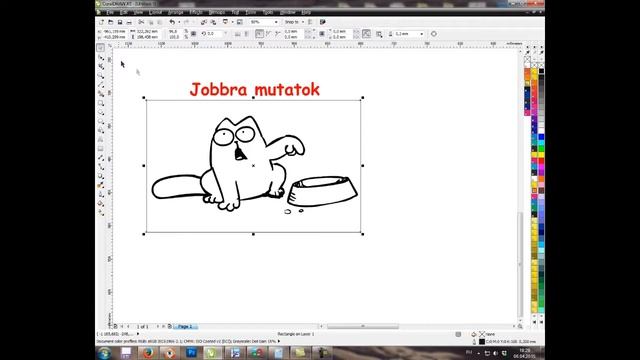
Task: Click the Jobbra mutatok red text
Action: (255, 89)
